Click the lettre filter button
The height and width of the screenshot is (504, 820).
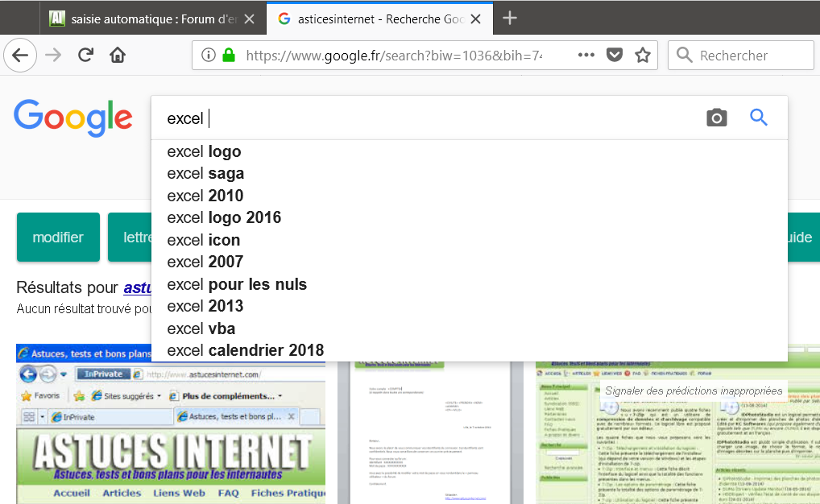click(130, 237)
